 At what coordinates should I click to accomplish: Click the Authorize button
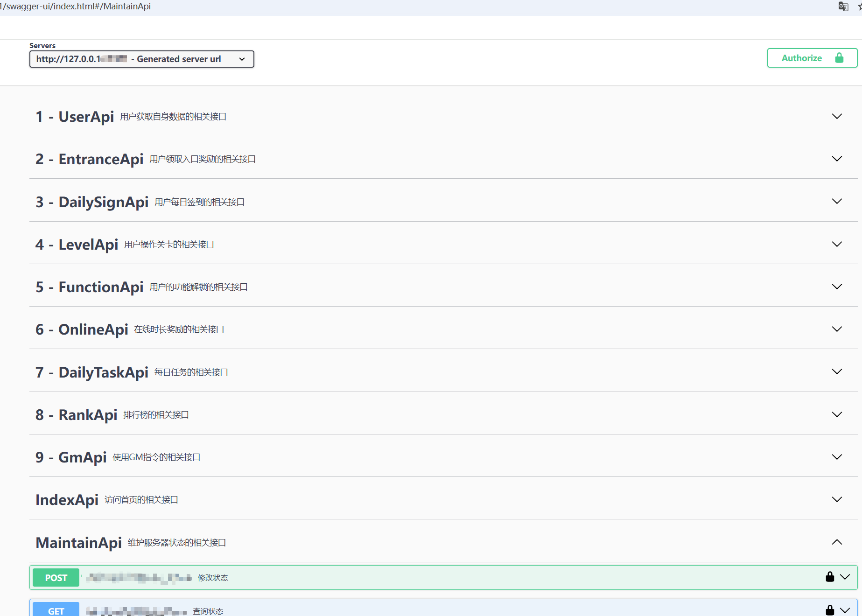[x=812, y=58]
